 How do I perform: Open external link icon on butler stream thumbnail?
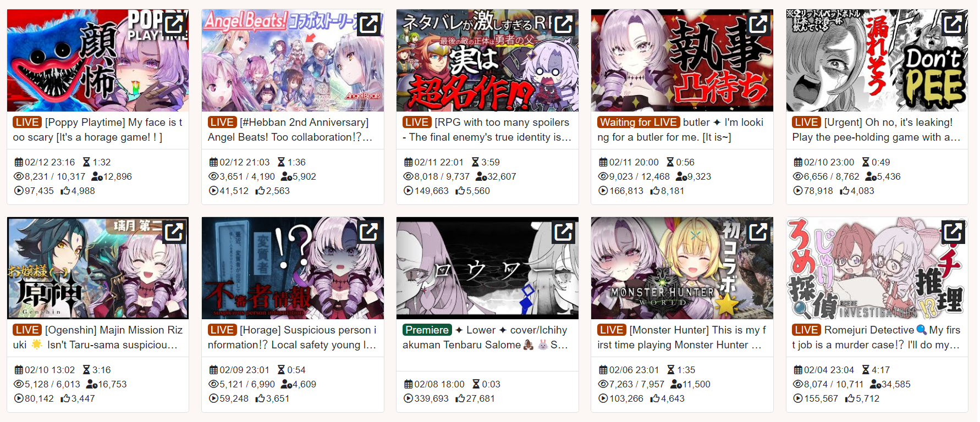pos(758,24)
